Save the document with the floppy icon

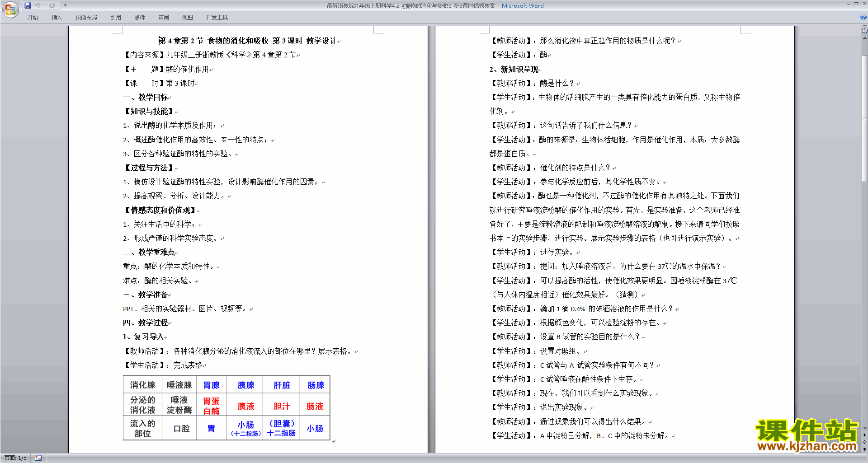point(28,5)
